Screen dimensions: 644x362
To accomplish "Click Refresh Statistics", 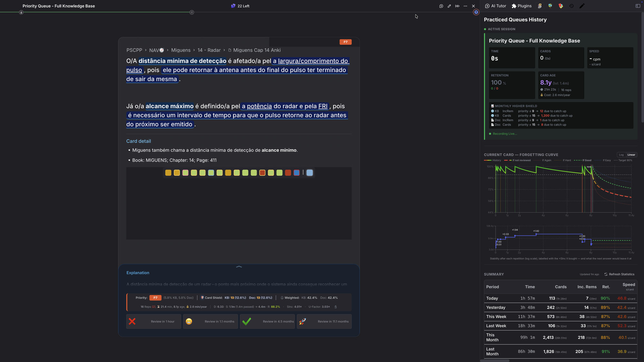I will 619,274.
